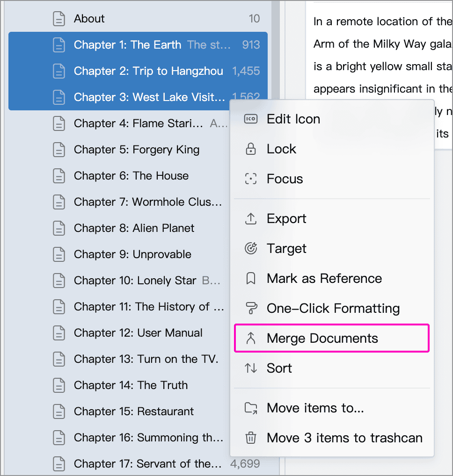The image size is (453, 476).
Task: Choose Move items to... entry
Action: click(332, 408)
